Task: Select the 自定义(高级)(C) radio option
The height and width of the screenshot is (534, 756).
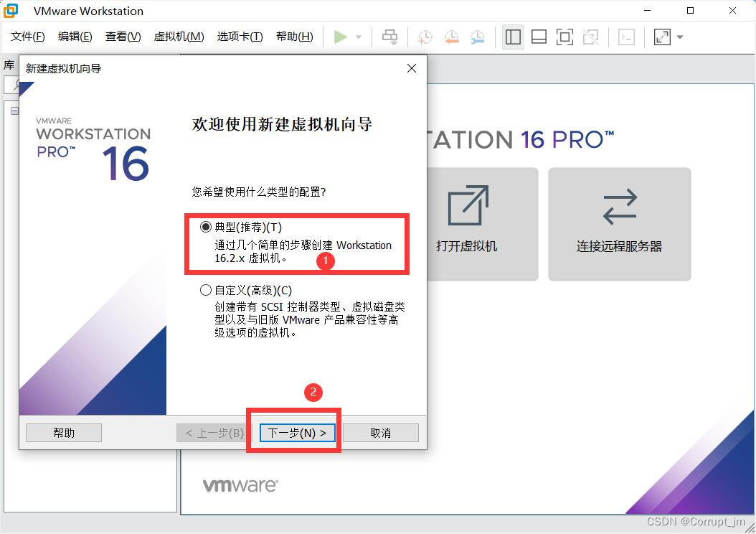Action: (206, 290)
